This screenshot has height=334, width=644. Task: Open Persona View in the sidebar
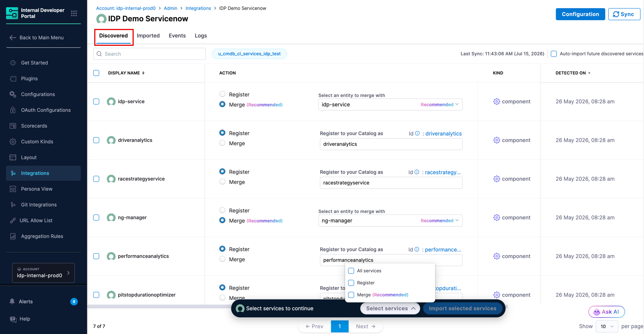[44, 189]
